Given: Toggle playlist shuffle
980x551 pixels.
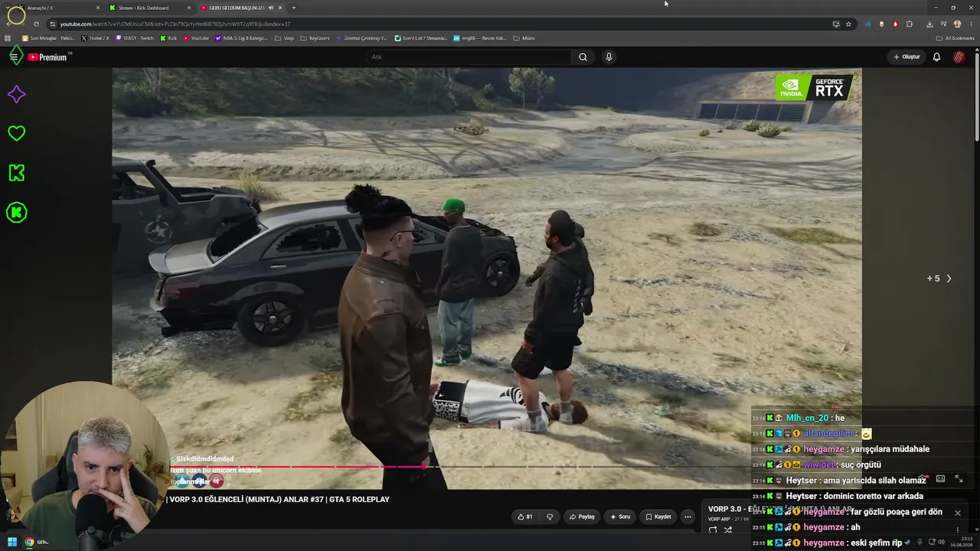Looking at the screenshot, I should [728, 530].
